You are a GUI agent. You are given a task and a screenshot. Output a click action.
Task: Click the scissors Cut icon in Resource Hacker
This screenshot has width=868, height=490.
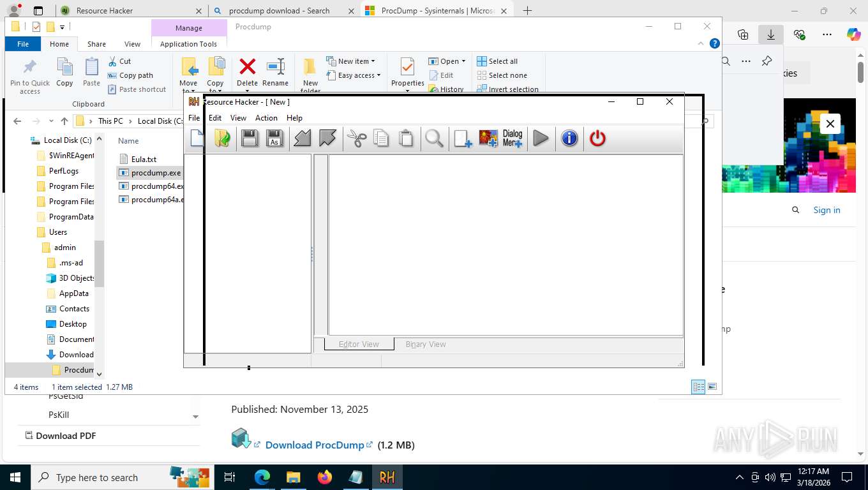357,138
